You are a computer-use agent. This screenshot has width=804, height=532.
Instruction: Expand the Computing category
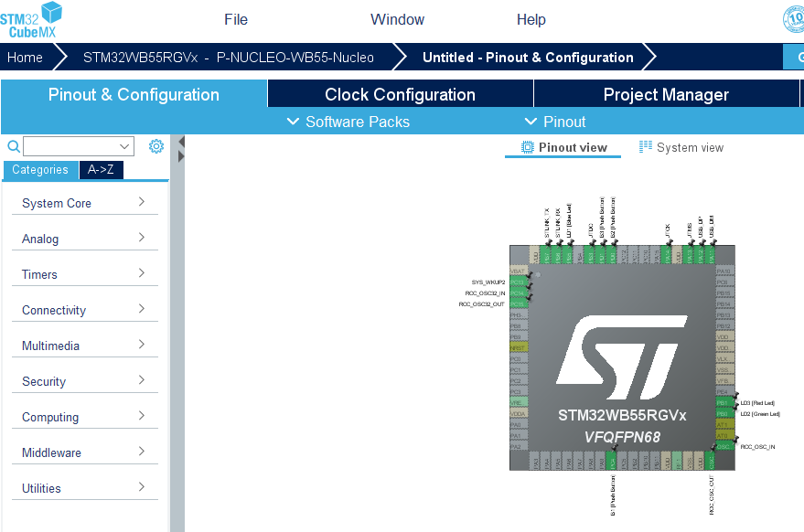[84, 417]
